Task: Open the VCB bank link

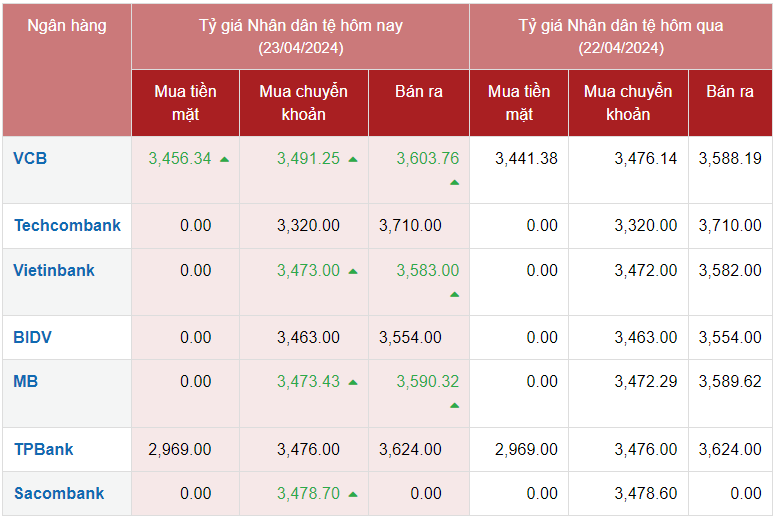Action: point(30,158)
